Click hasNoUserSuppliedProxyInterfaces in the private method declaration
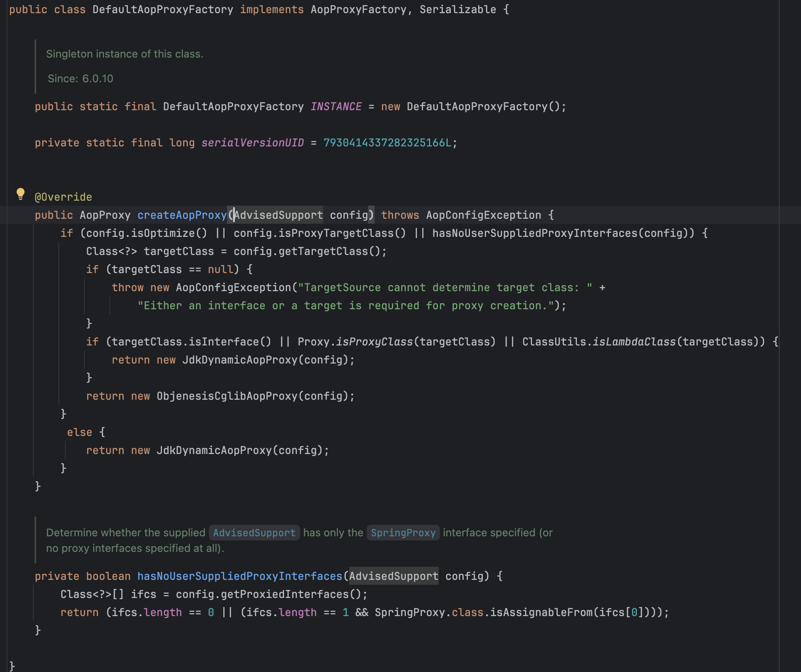801x672 pixels. (240, 576)
